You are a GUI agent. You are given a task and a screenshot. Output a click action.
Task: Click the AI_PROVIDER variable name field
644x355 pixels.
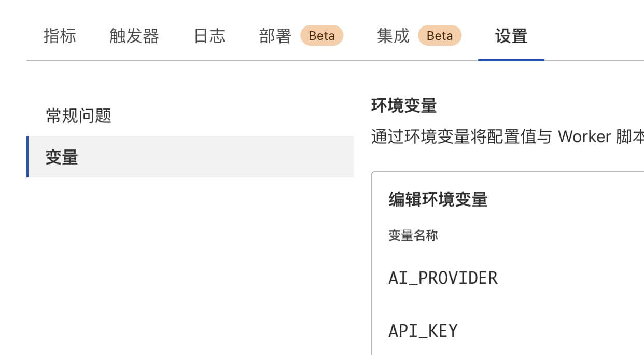point(443,278)
